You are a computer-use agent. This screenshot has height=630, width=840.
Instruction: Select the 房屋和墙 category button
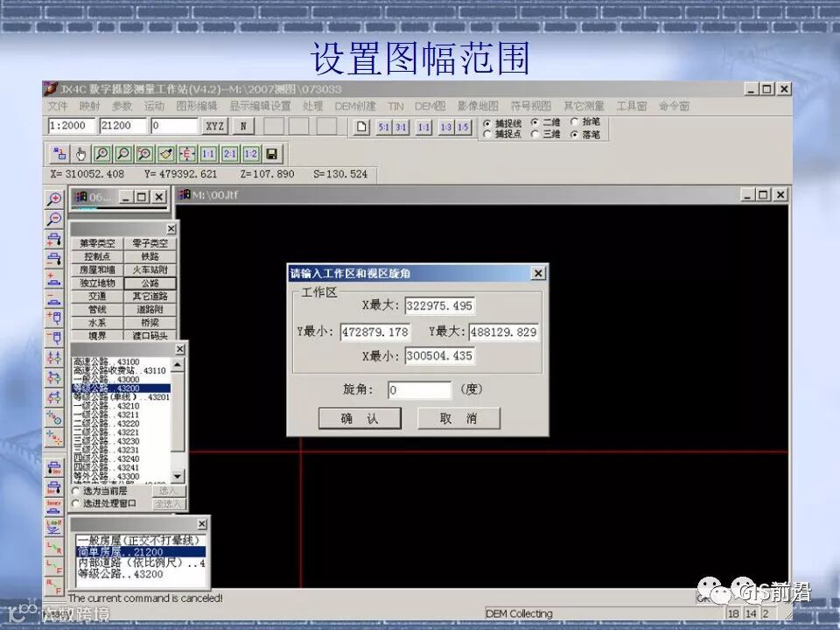tap(97, 269)
